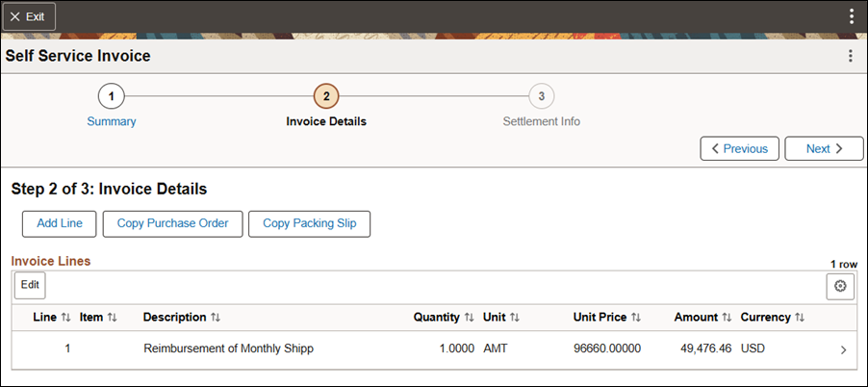Open the top banner vertical dots menu

point(852,16)
